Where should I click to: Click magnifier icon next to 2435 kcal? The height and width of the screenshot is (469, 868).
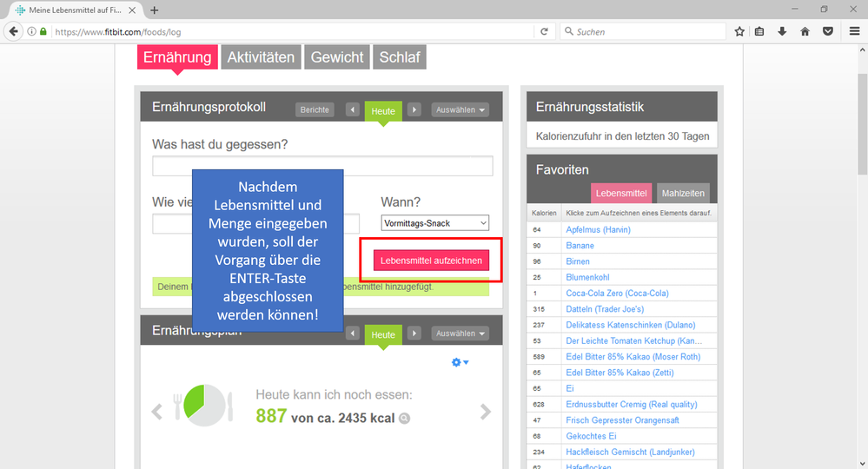pyautogui.click(x=404, y=419)
